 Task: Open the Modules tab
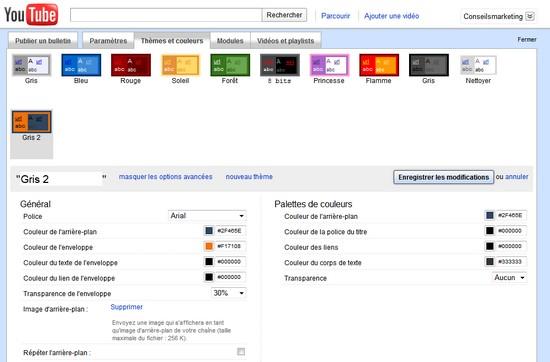230,41
